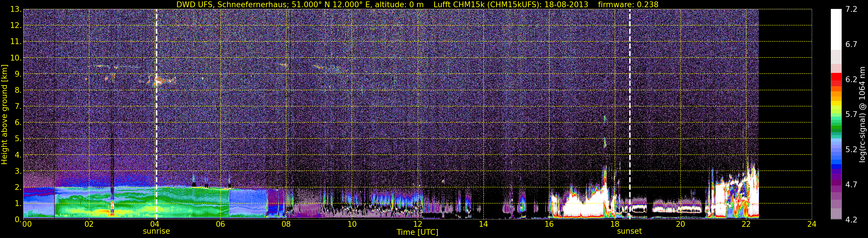Click the height axis tick label 11
Image resolution: width=868 pixels, height=238 pixels.
coord(16,42)
